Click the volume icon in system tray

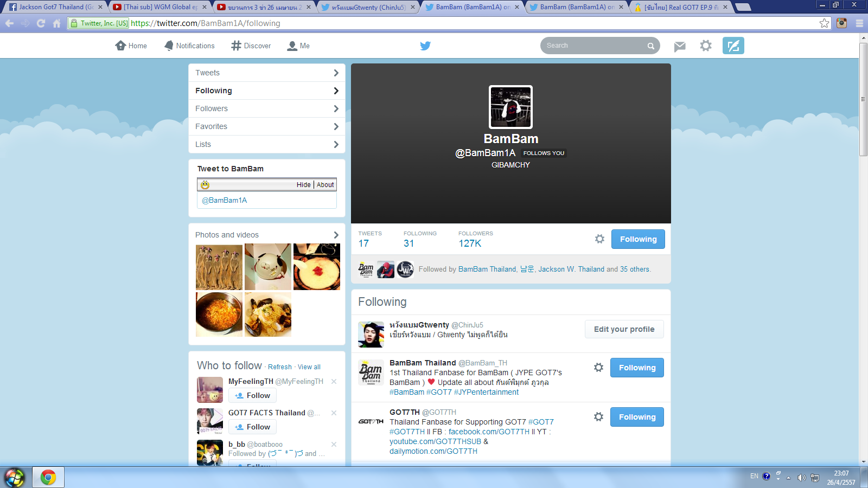(x=801, y=477)
